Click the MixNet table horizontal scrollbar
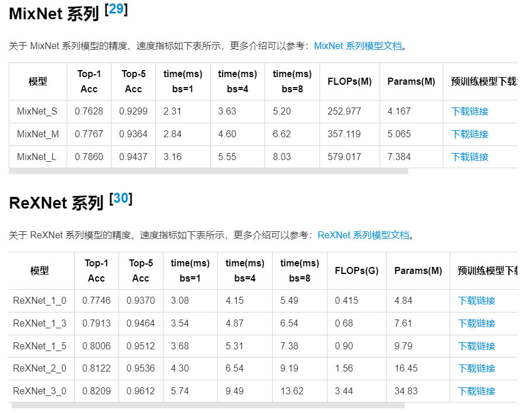The height and width of the screenshot is (413, 532). [208, 171]
